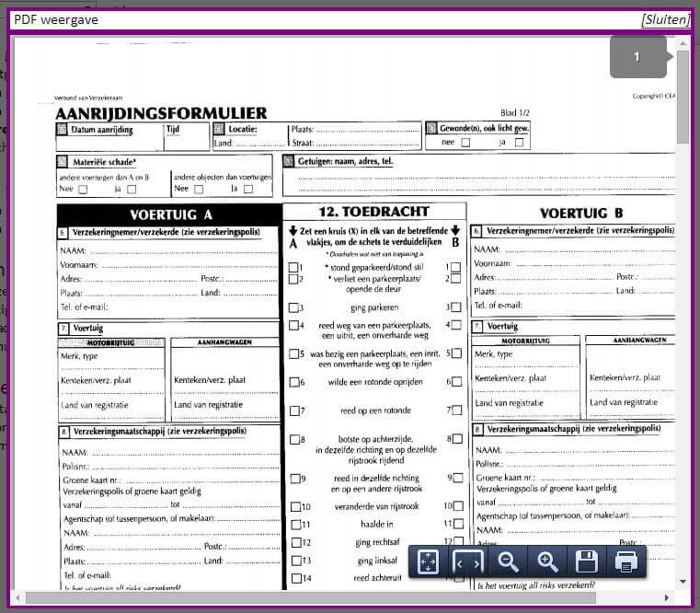Close the PDF view with Sluiten link

[665, 19]
